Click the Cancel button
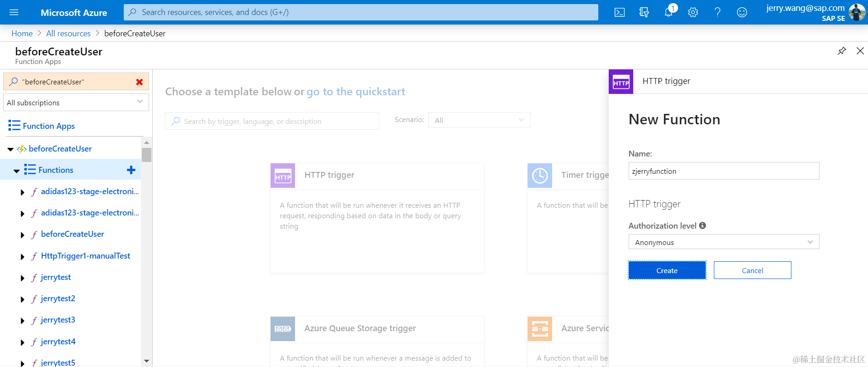868x367 pixels. (752, 270)
